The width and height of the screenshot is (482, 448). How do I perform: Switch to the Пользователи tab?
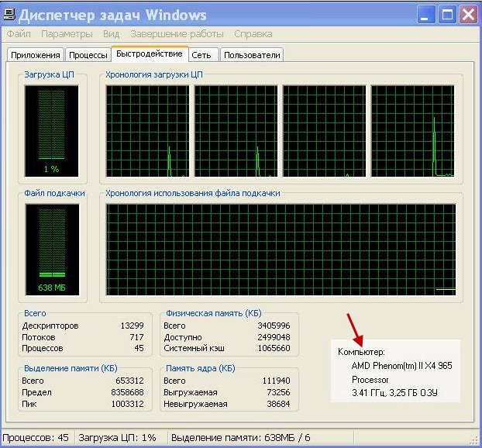click(252, 55)
